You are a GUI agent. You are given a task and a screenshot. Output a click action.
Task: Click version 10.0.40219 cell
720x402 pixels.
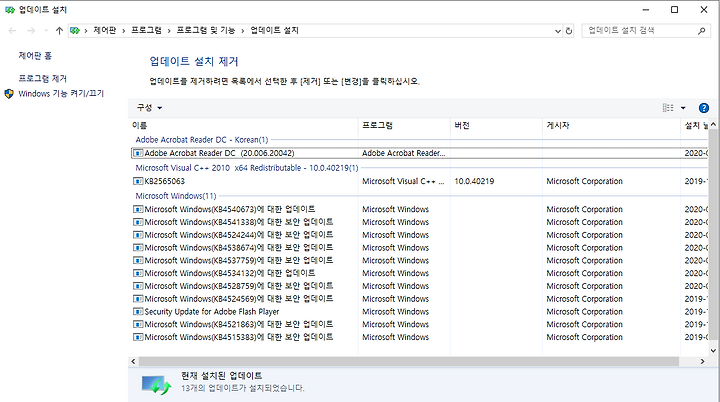[x=474, y=181]
